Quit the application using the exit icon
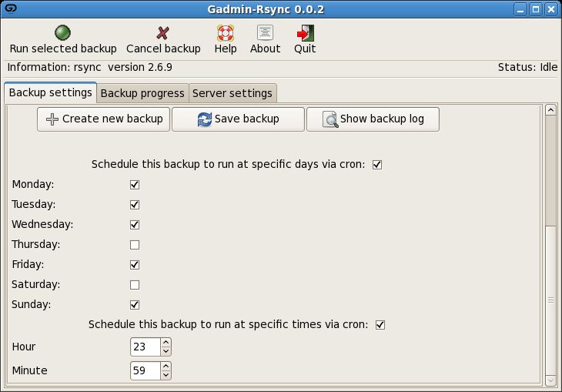Viewport: 562px width, 392px height. click(305, 33)
